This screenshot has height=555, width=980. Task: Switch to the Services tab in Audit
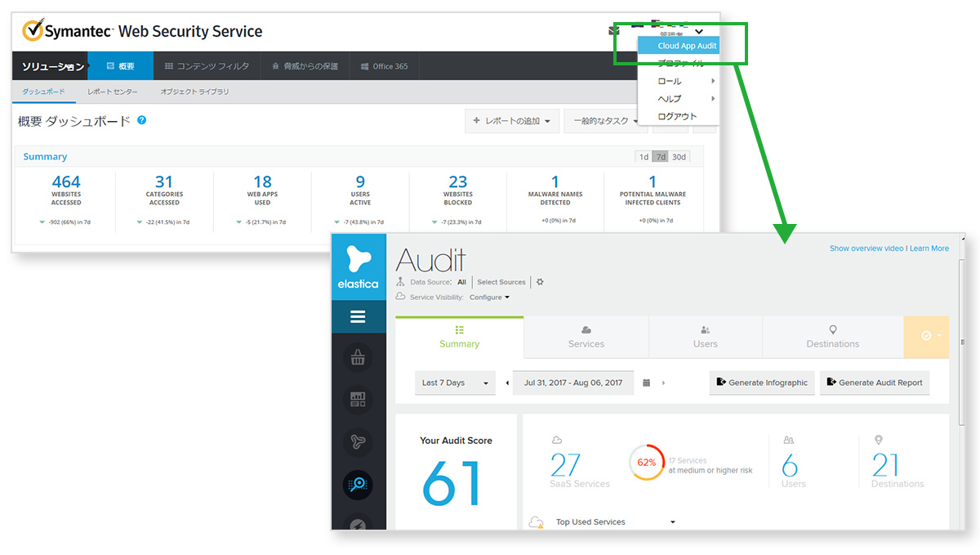(x=586, y=337)
